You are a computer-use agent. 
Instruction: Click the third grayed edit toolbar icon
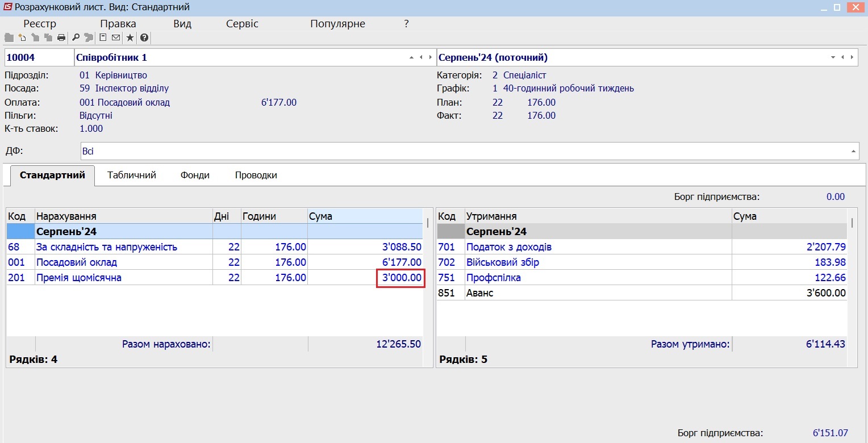[35, 37]
